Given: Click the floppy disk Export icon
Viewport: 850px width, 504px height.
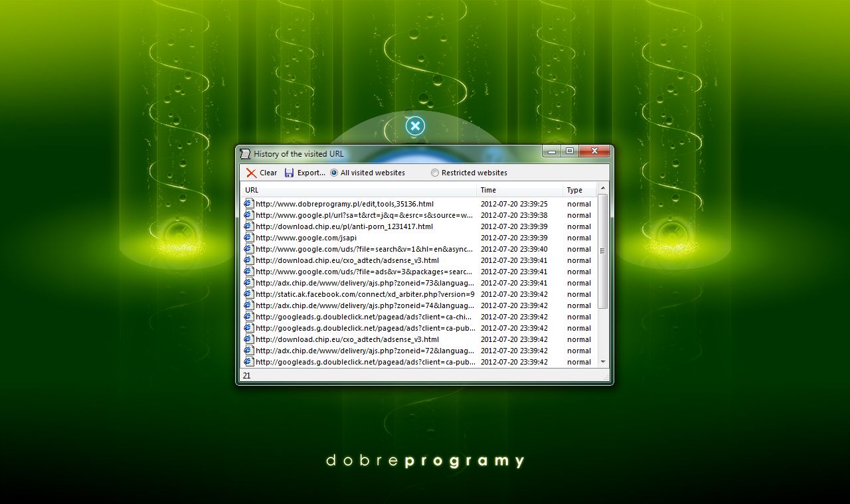Looking at the screenshot, I should [289, 173].
